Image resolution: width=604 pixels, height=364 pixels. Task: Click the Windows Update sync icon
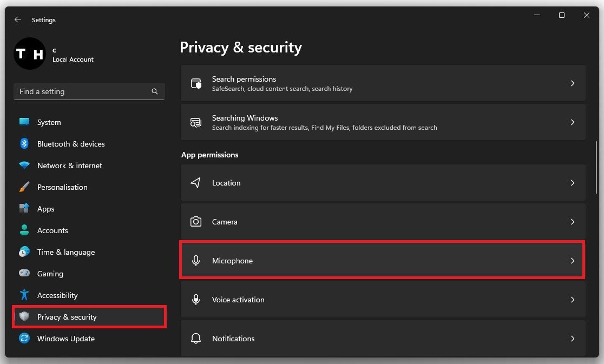click(x=24, y=338)
